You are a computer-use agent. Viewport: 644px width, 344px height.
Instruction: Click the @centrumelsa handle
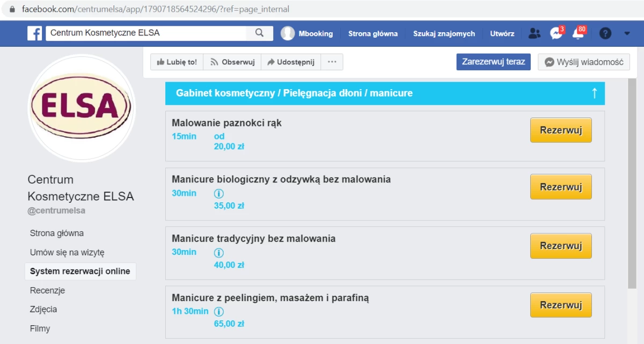coord(56,210)
